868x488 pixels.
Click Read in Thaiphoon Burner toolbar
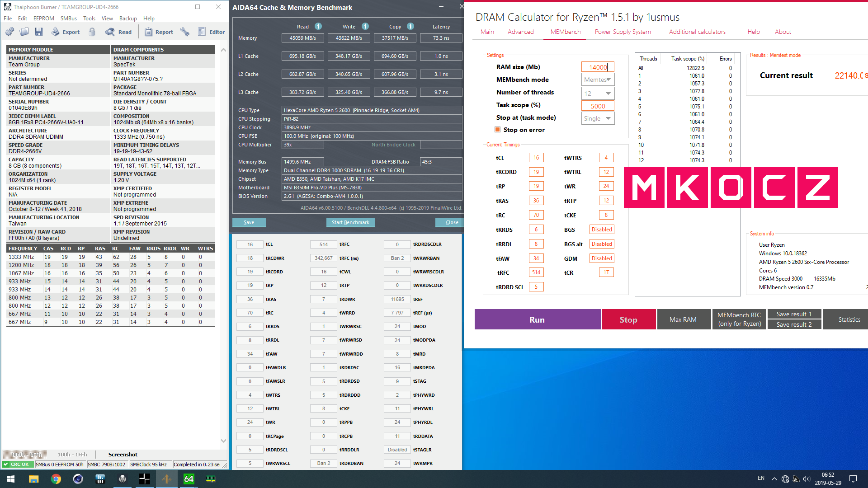click(x=118, y=32)
